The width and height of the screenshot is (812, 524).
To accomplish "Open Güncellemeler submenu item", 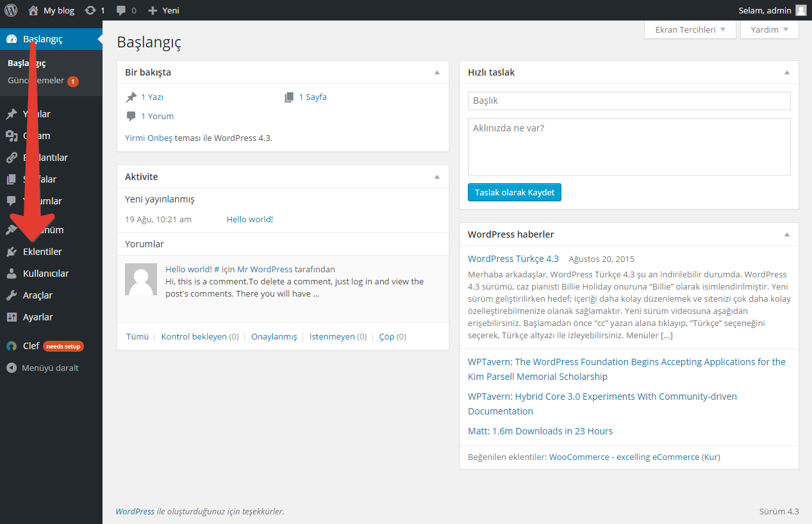I will click(36, 81).
